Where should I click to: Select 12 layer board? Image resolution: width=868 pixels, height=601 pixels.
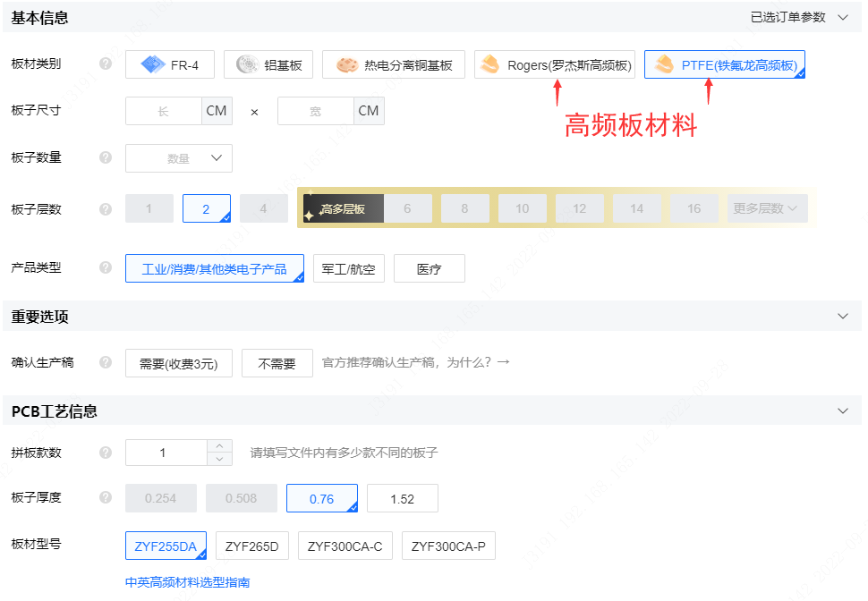580,208
